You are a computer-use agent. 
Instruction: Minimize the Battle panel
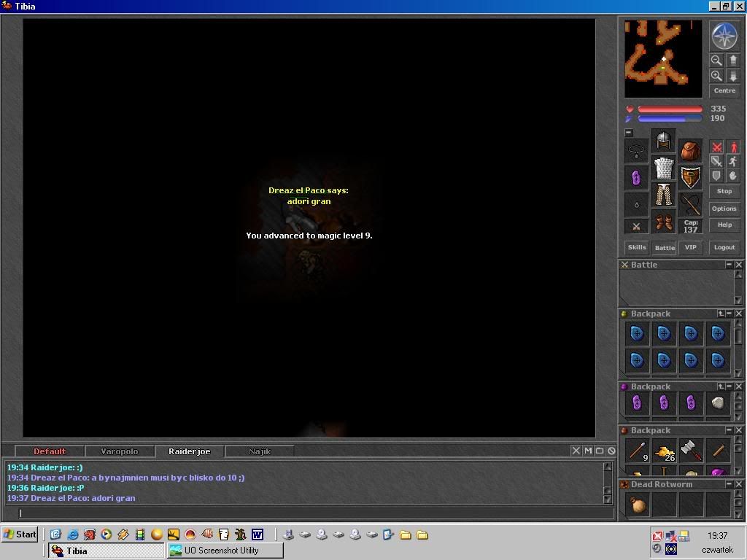coord(729,264)
